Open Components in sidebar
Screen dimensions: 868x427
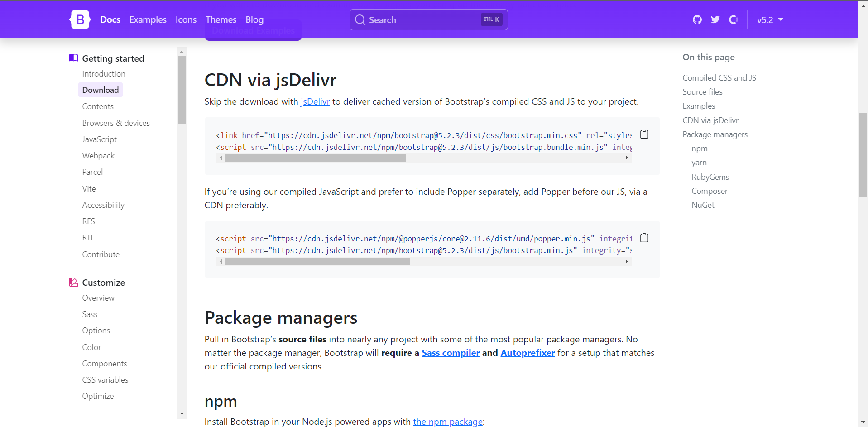(x=105, y=364)
